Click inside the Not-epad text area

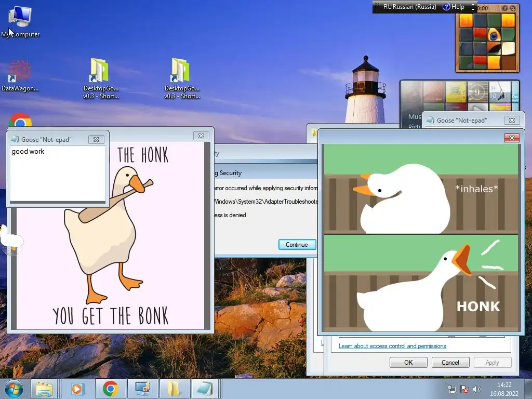point(57,174)
